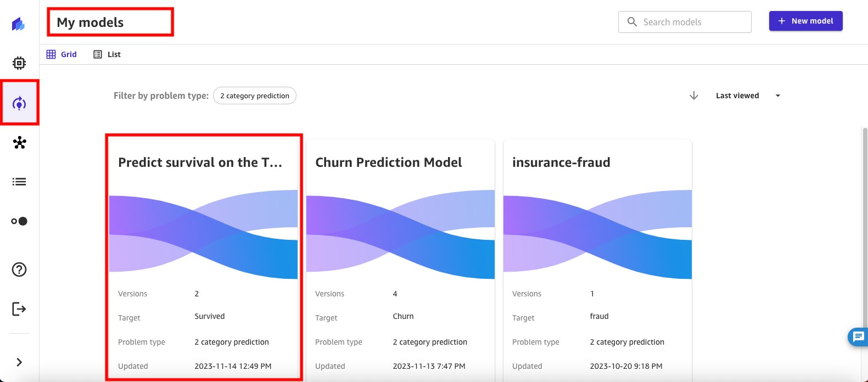The width and height of the screenshot is (868, 382).
Task: Open the Last viewed sort dropdown
Action: click(748, 95)
